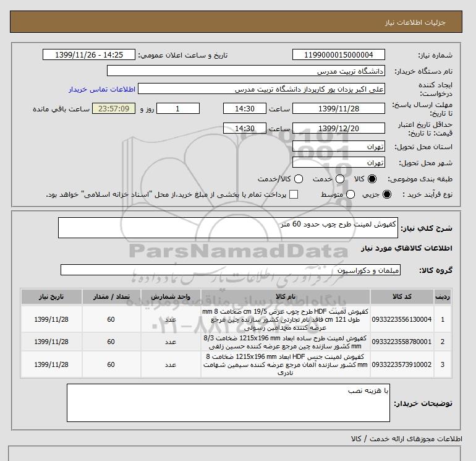The width and height of the screenshot is (476, 461).
Task: Click the request creator field علی اکبر یزدان پور
Action: [261, 89]
